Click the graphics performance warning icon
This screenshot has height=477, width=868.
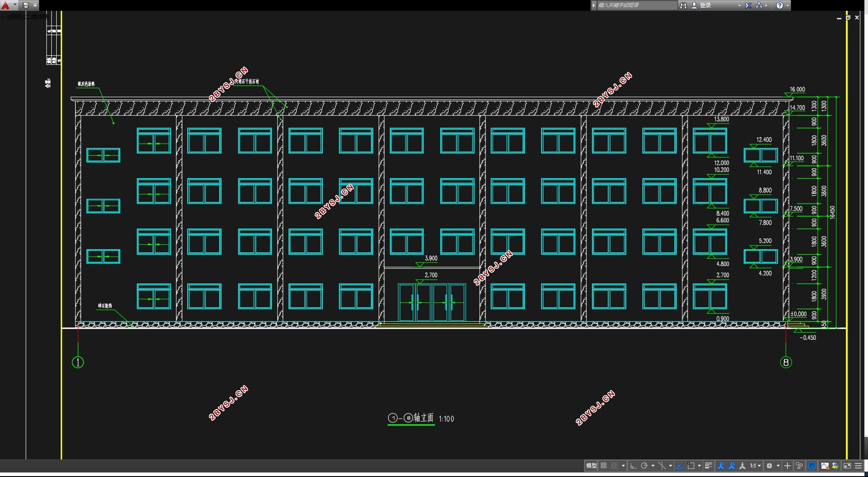pos(825,466)
